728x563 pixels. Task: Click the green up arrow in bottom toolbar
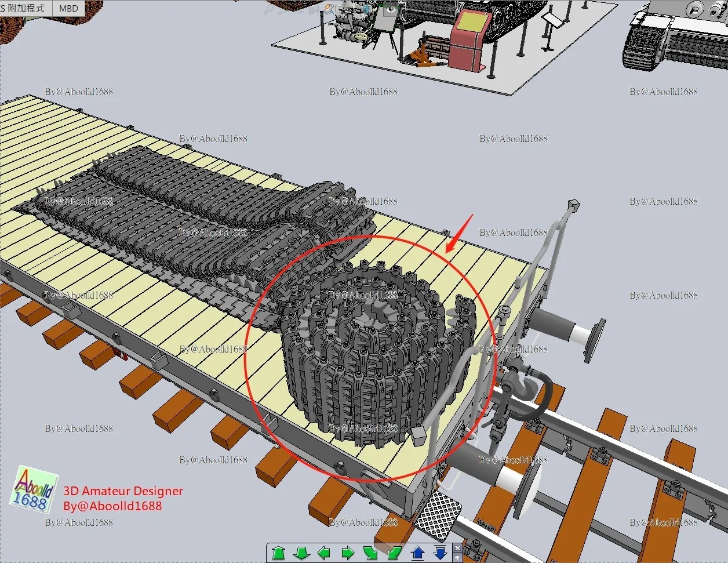(x=279, y=553)
